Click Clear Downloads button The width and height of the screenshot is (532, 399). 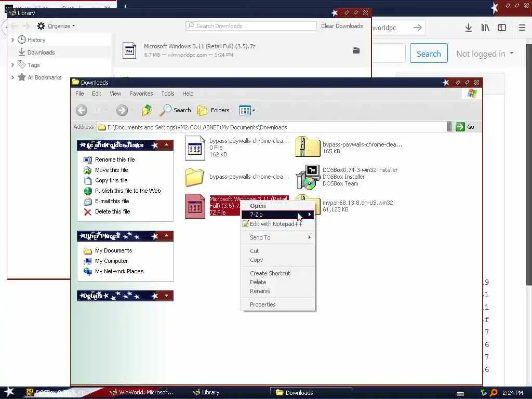point(342,26)
